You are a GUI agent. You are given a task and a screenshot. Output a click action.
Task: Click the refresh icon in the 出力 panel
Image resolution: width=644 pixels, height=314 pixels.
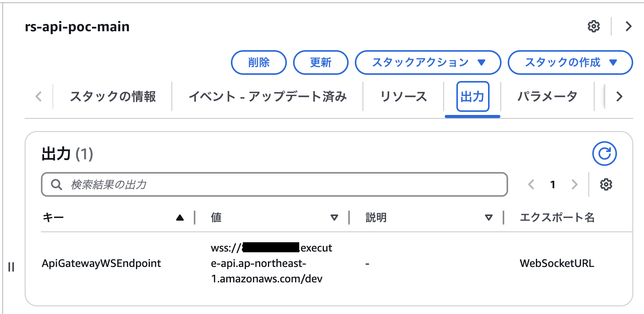[x=604, y=153]
